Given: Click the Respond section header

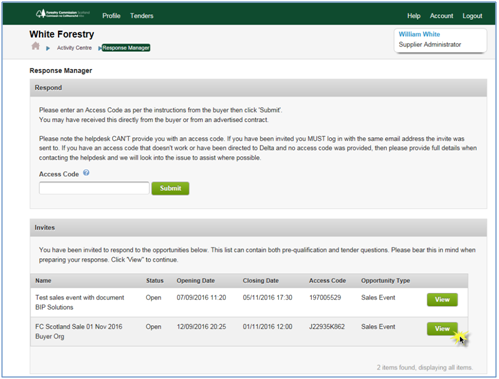Looking at the screenshot, I should click(258, 88).
